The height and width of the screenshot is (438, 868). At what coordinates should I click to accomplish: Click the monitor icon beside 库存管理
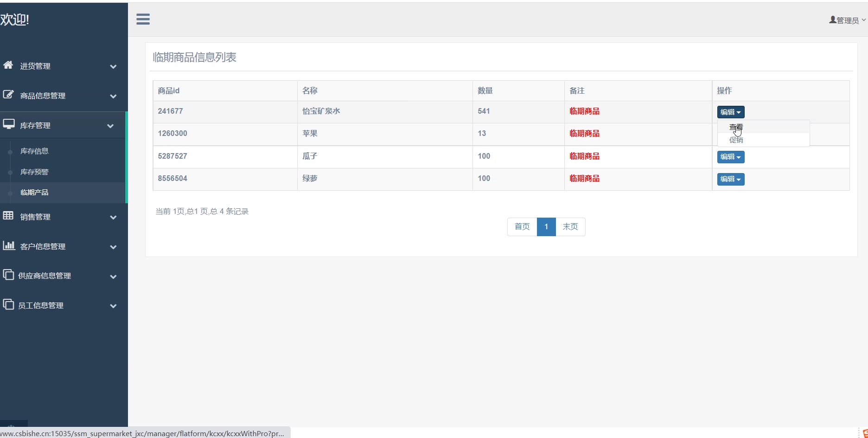click(8, 124)
